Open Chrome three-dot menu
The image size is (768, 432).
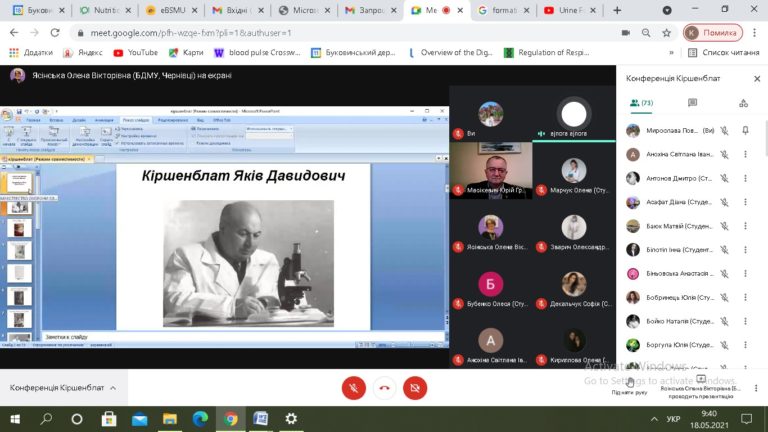pos(755,33)
